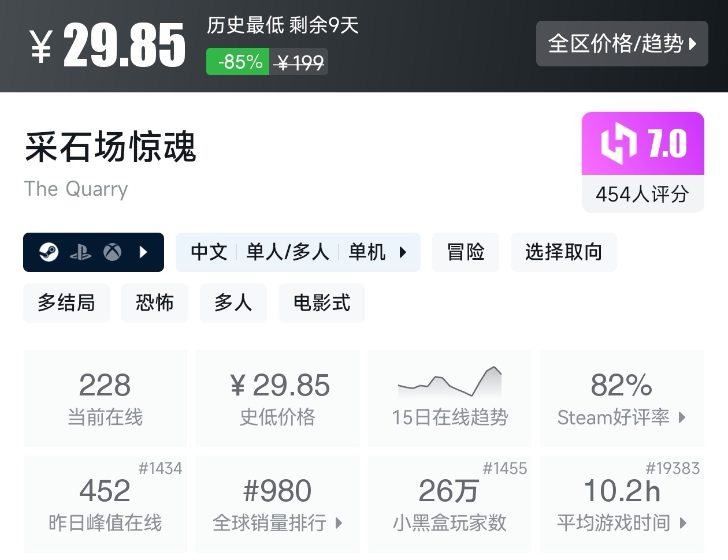Toggle the 单机 mode filter
The image size is (728, 560).
click(x=366, y=252)
